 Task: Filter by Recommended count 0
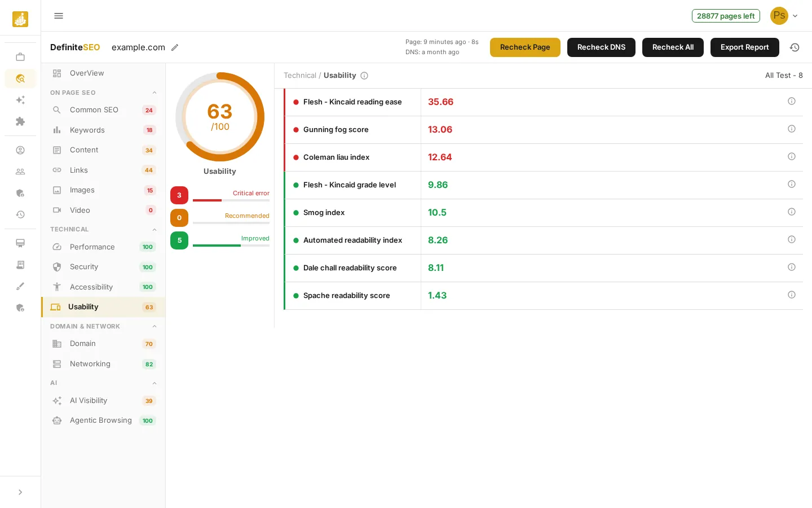(179, 218)
